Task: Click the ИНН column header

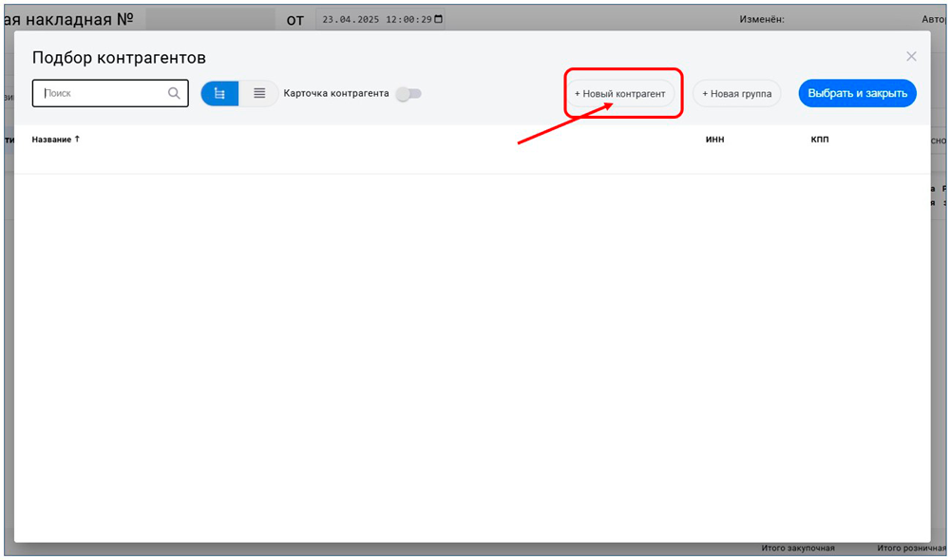Action: 715,140
